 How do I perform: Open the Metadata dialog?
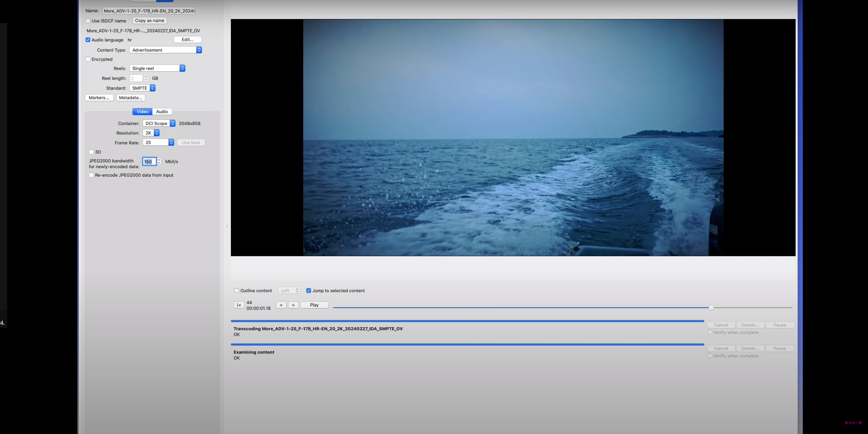[x=130, y=98]
